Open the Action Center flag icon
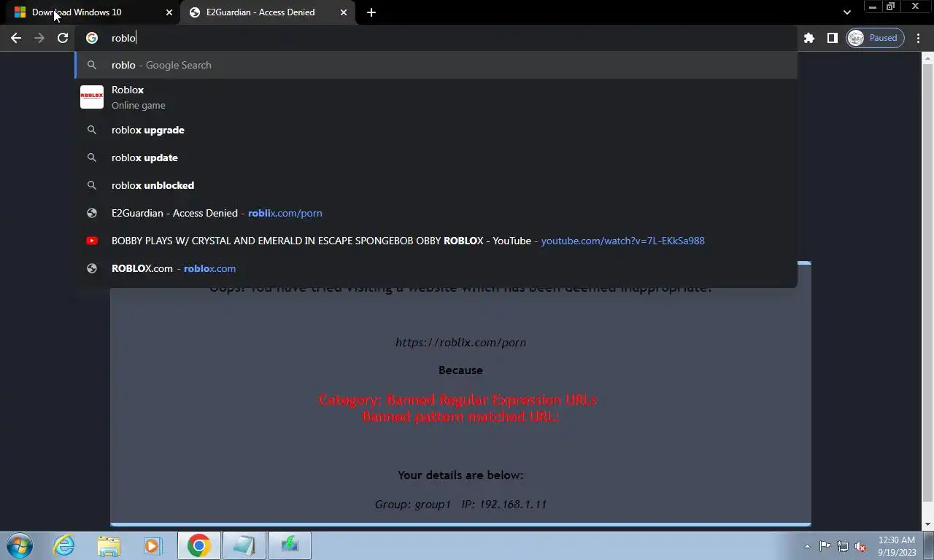This screenshot has width=934, height=560. tap(825, 546)
